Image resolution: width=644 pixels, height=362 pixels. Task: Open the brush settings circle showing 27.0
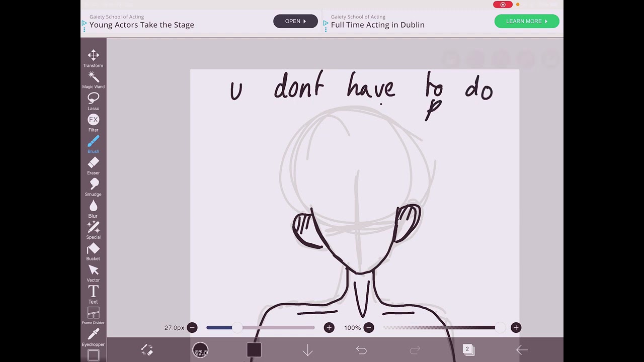[200, 350]
